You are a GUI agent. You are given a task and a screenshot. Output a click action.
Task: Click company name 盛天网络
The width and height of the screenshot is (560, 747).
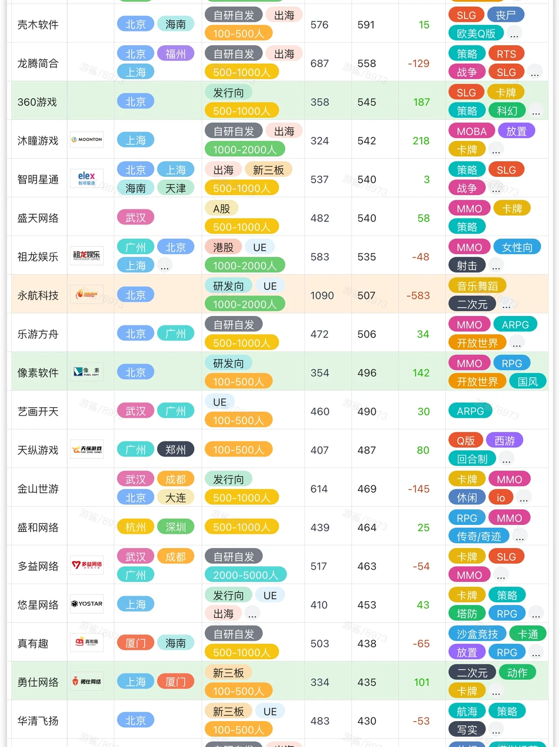tap(38, 218)
